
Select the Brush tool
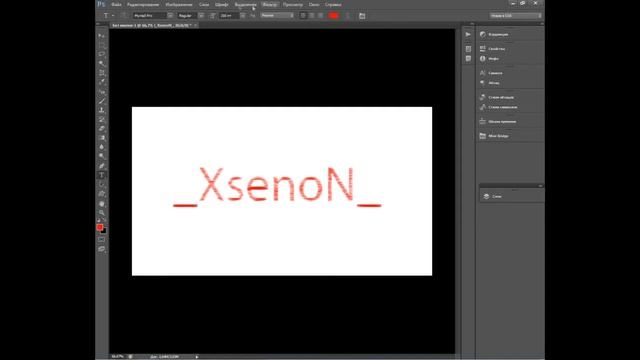[101, 101]
